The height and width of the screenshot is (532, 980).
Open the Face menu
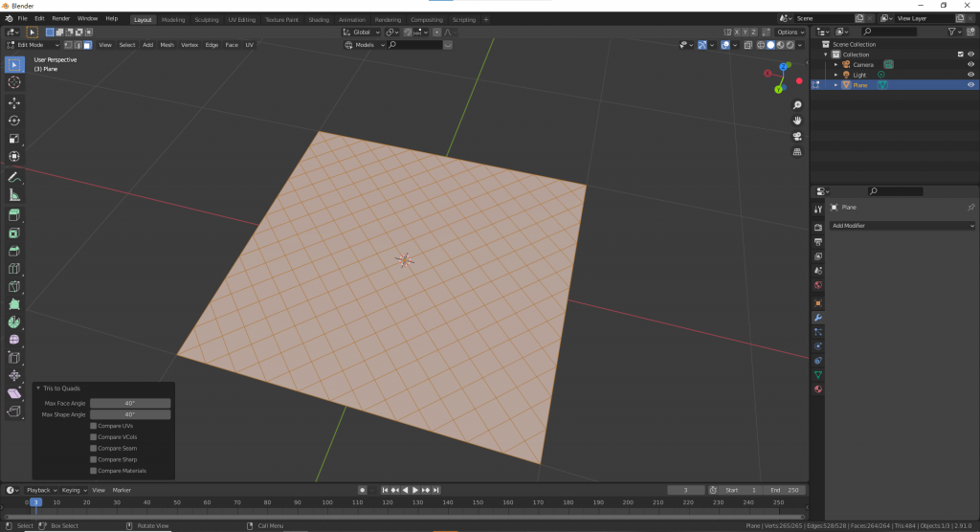(x=232, y=45)
